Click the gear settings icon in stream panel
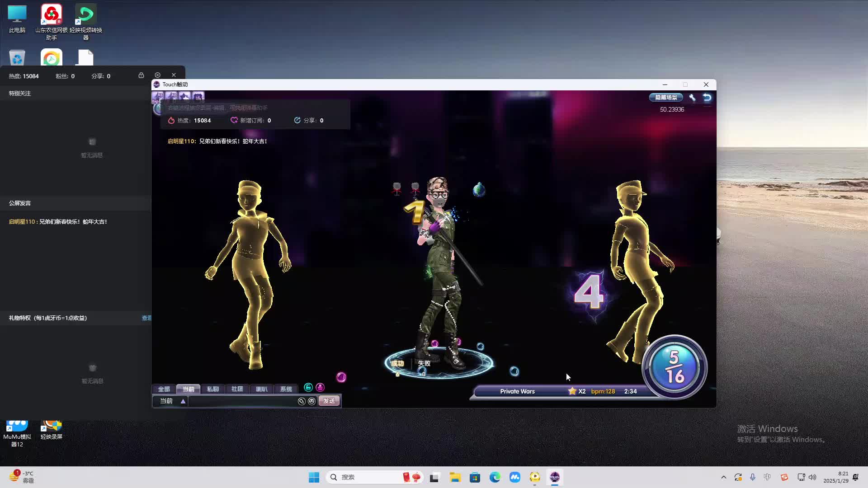 click(x=157, y=75)
